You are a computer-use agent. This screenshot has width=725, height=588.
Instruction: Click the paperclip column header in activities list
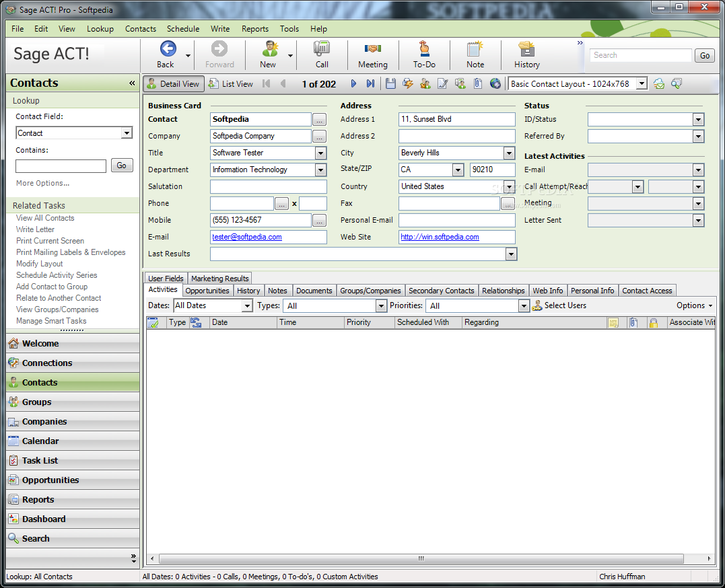pos(633,323)
